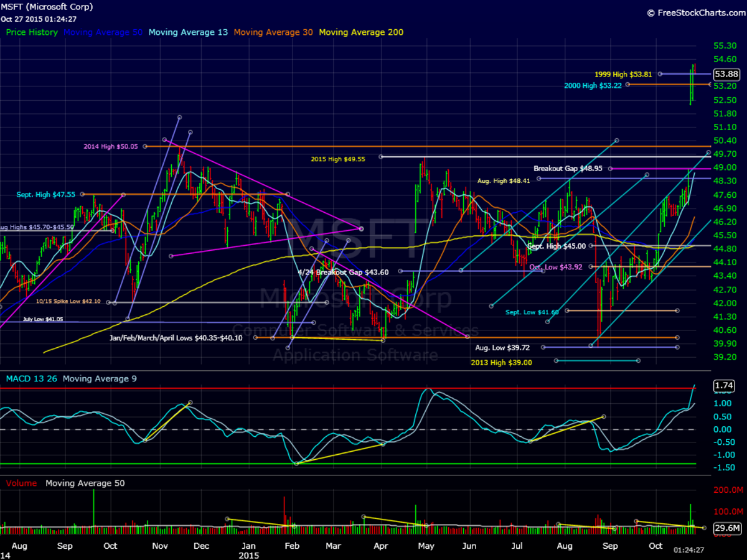This screenshot has height=560, width=747.
Task: Click the Mar month label on time axis
Action: coord(334,546)
